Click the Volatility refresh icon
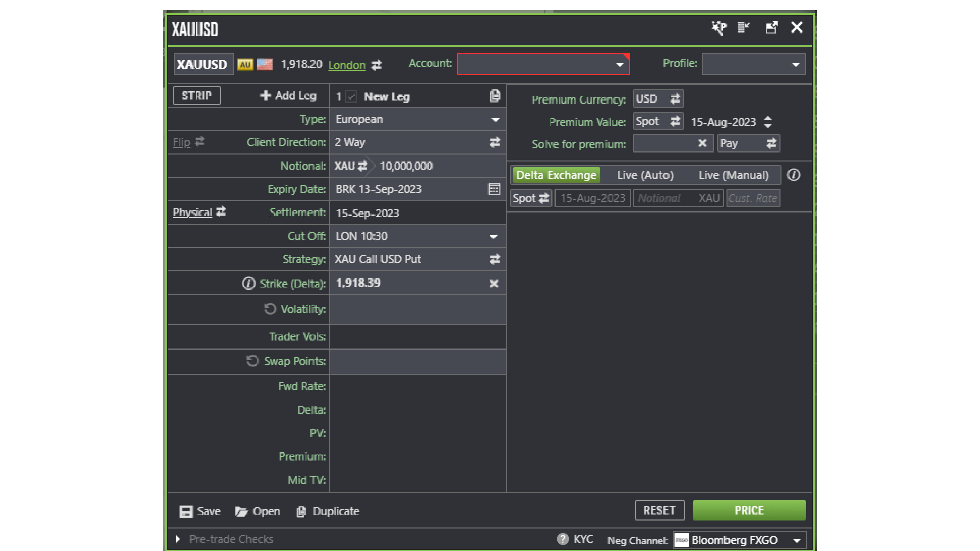Screen dimensions: 980x551 (270, 309)
